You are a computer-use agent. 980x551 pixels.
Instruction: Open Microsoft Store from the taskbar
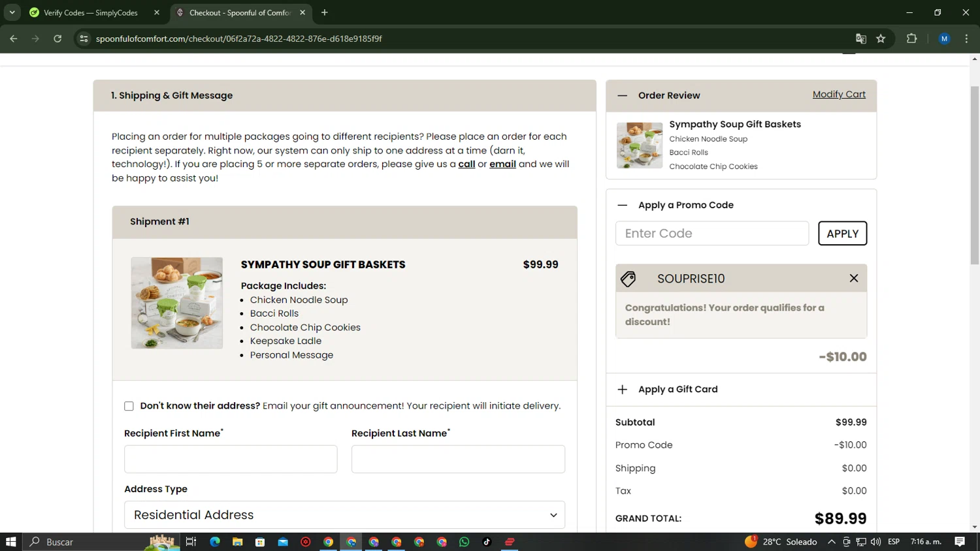click(x=260, y=542)
